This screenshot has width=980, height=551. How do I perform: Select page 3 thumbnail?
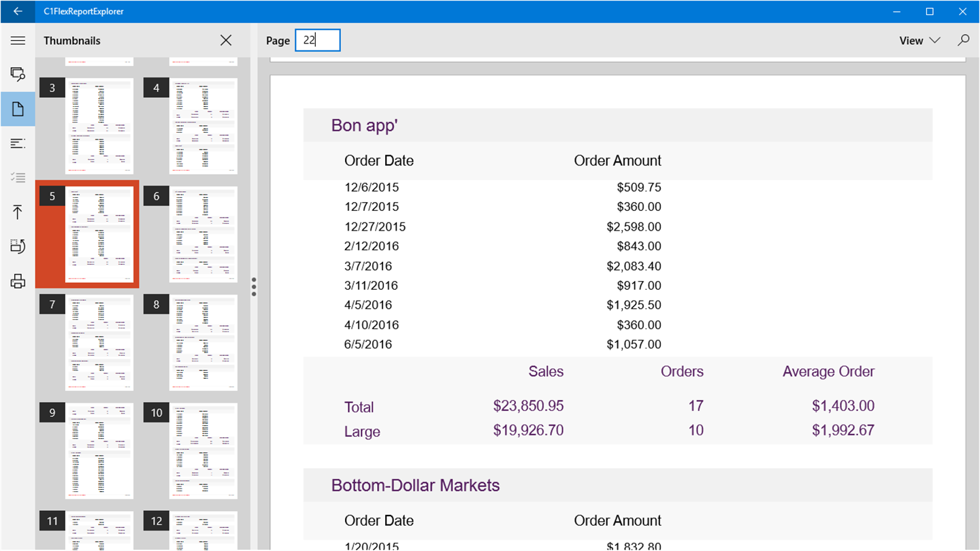point(99,127)
